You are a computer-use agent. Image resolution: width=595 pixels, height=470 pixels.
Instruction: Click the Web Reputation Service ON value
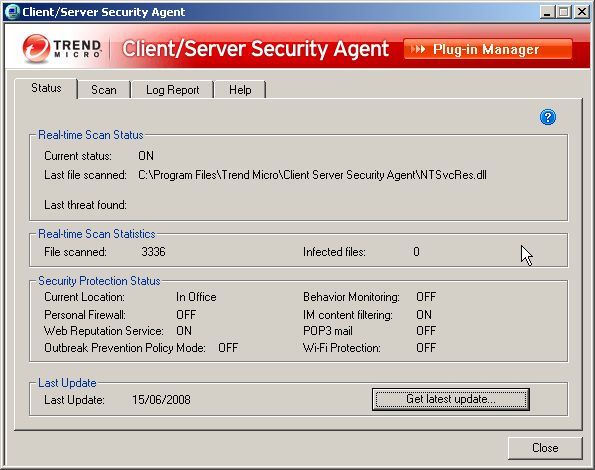coord(184,331)
